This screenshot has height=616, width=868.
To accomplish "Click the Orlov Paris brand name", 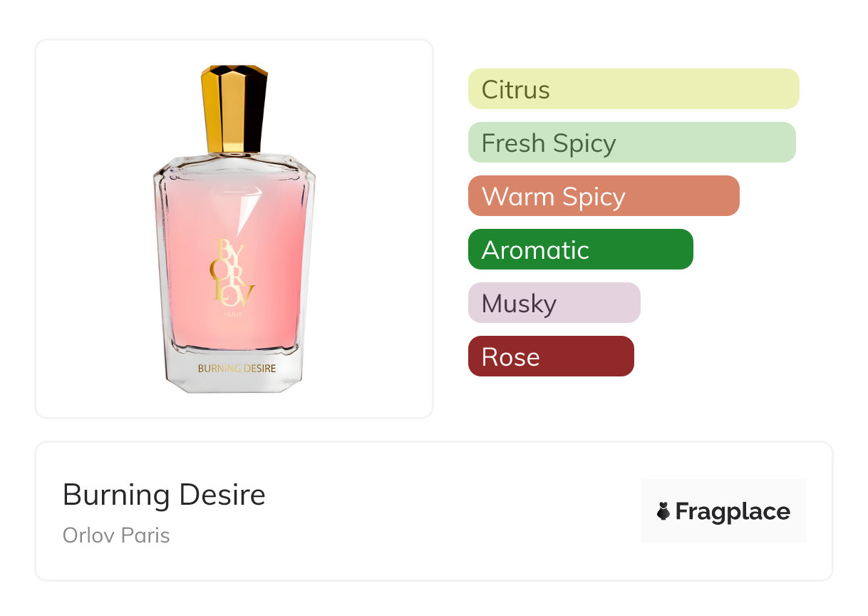I will [116, 535].
